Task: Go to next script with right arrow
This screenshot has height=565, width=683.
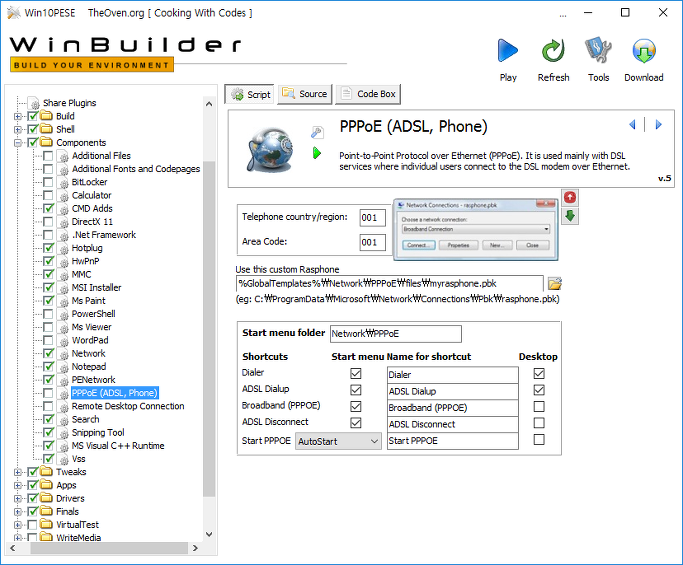Action: point(659,125)
